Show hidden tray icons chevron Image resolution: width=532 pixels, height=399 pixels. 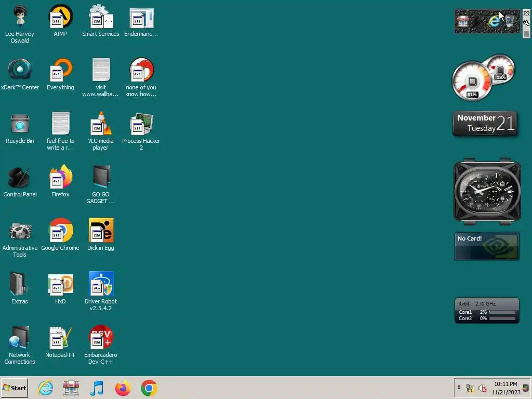(459, 388)
